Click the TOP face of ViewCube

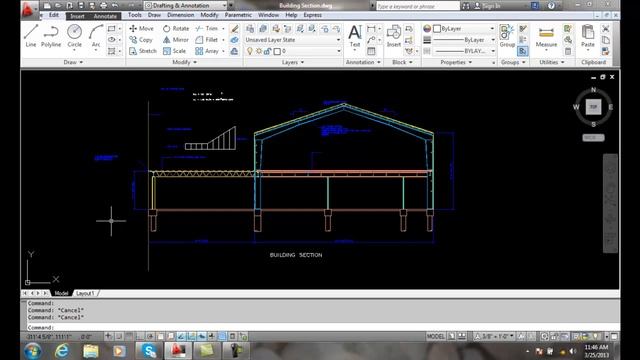[593, 107]
